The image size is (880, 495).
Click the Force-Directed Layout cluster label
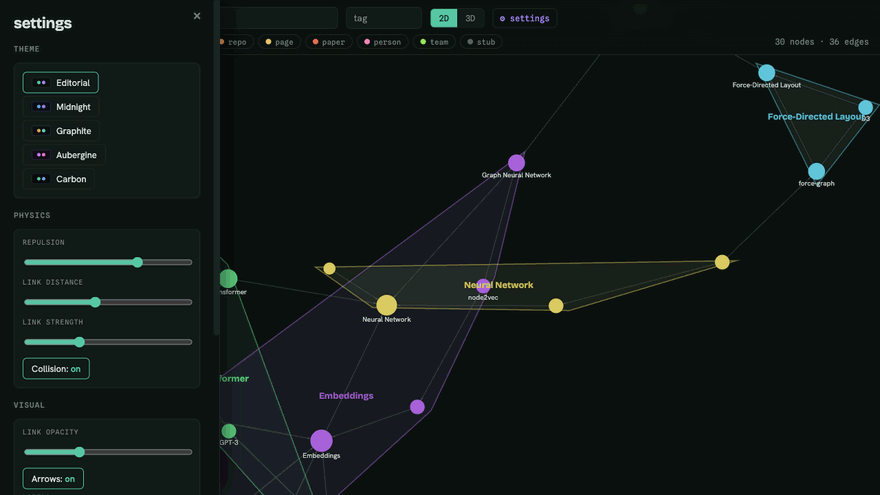coord(815,117)
